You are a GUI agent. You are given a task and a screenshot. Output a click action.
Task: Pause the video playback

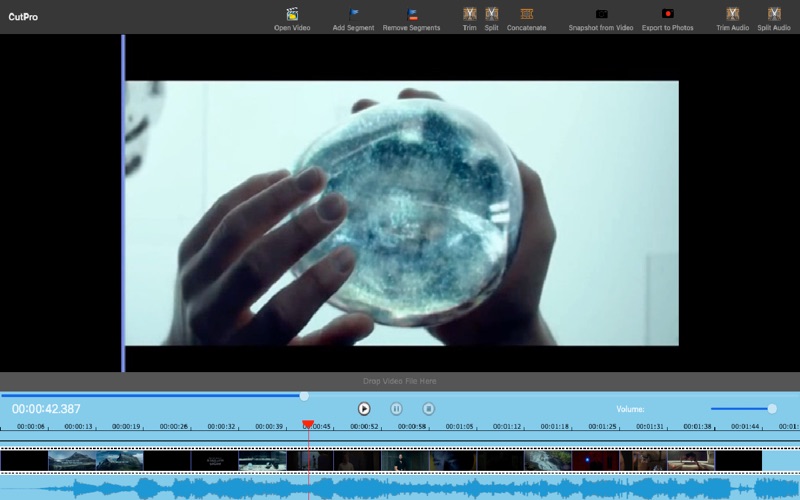396,409
